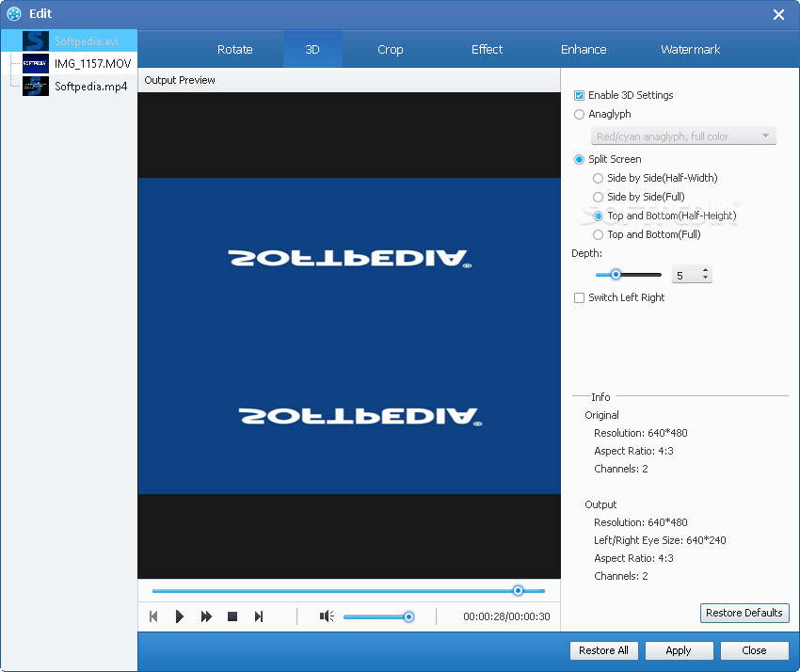Click the video preview area
This screenshot has height=672, width=800.
pos(349,336)
